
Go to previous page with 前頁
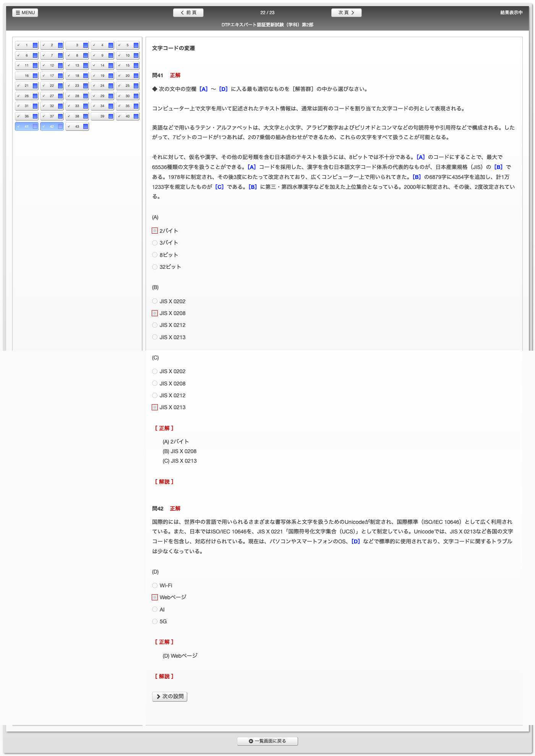coord(188,13)
